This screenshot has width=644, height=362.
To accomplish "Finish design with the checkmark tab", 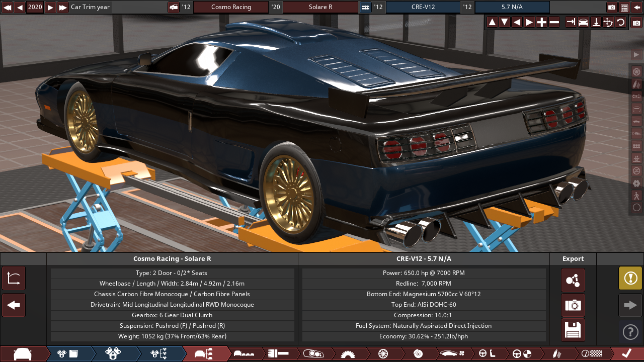I will (626, 353).
